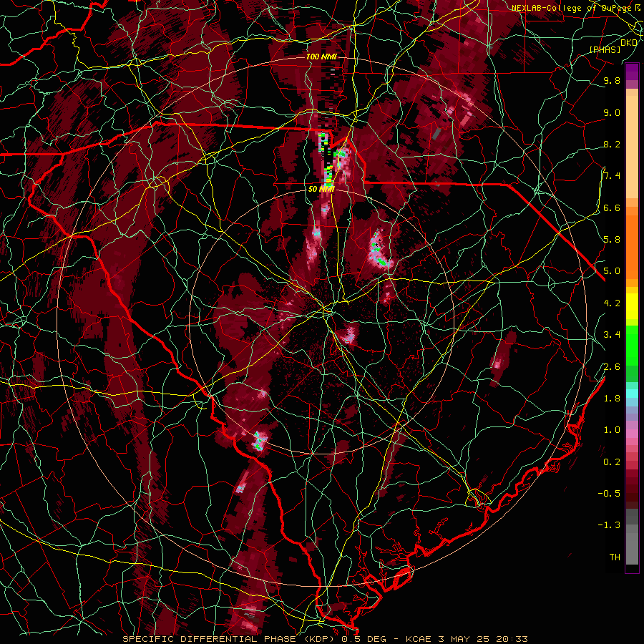
Task: Pick the orange band near 5.8
Action: (x=632, y=246)
